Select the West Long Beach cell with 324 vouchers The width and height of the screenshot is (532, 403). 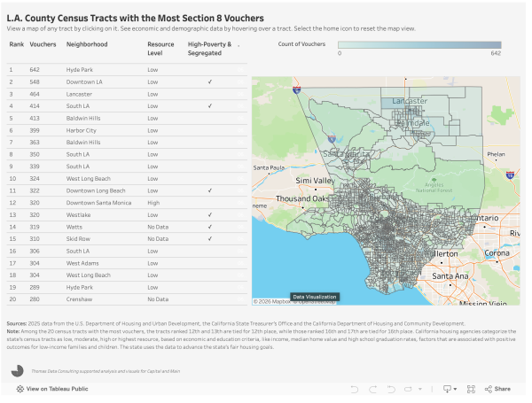(89, 179)
